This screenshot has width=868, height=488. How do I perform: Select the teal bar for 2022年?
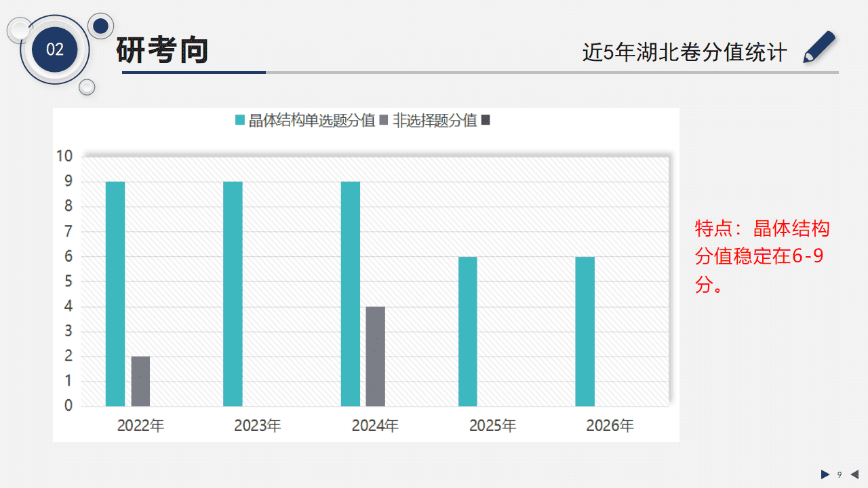pyautogui.click(x=115, y=294)
